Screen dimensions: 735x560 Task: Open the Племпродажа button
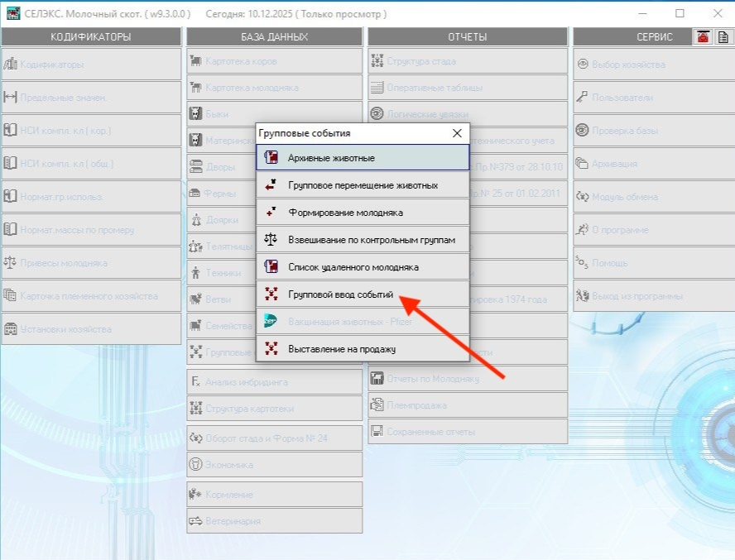point(468,404)
